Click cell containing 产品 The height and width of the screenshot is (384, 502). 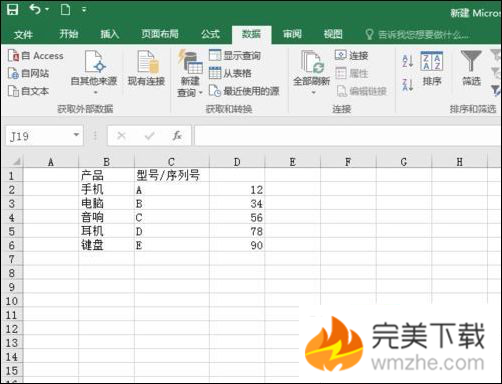(107, 175)
